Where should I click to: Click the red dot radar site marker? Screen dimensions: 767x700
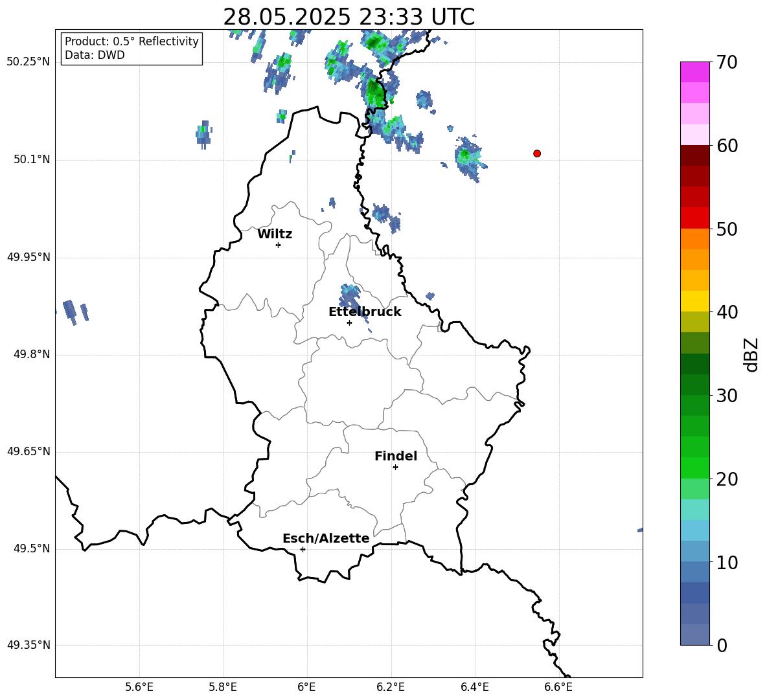(x=537, y=153)
